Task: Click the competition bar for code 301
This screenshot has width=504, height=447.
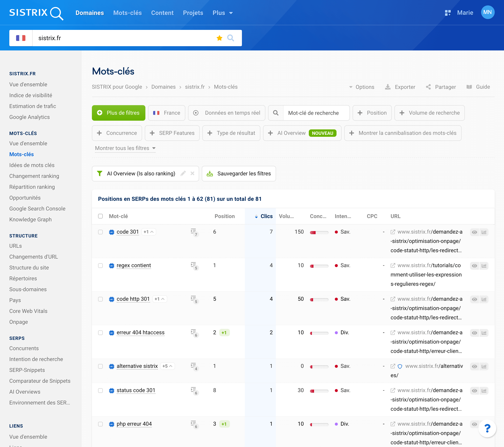Action: (x=319, y=232)
